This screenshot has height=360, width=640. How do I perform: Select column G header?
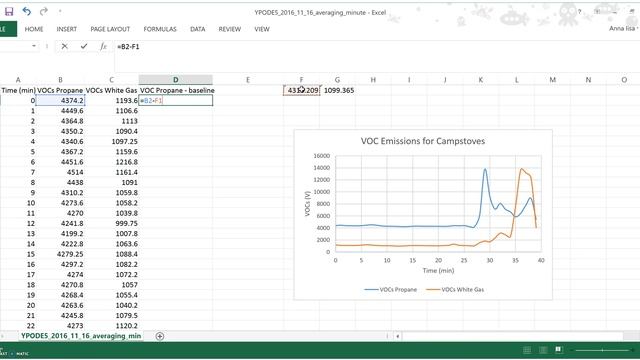pos(337,80)
